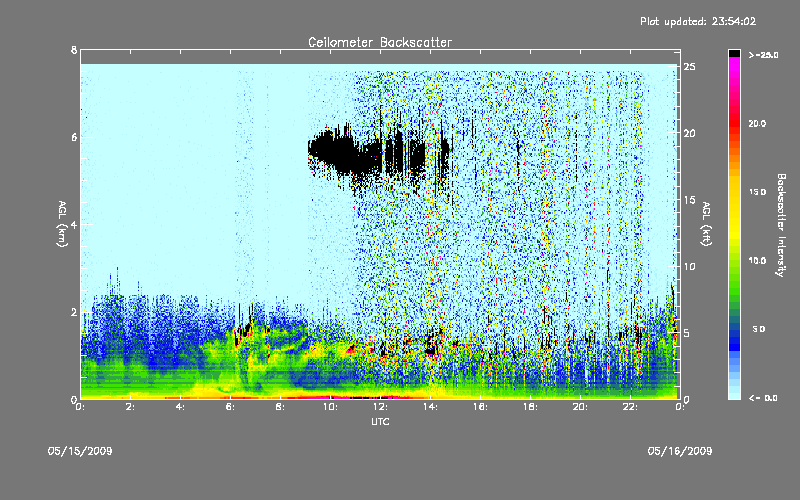This screenshot has height=500, width=800.
Task: Click the "15.0" colorbar label
Action: tap(757, 192)
